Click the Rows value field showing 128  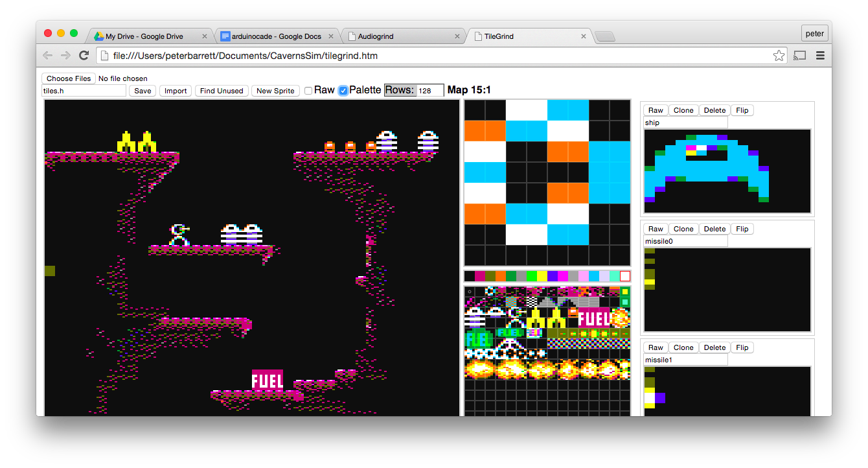click(x=430, y=91)
